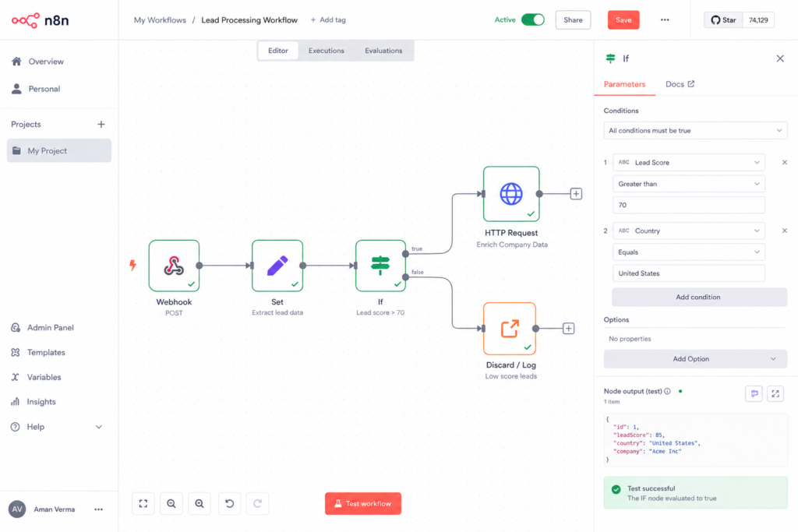Click the value field containing 70
The width and height of the screenshot is (798, 532).
[689, 205]
